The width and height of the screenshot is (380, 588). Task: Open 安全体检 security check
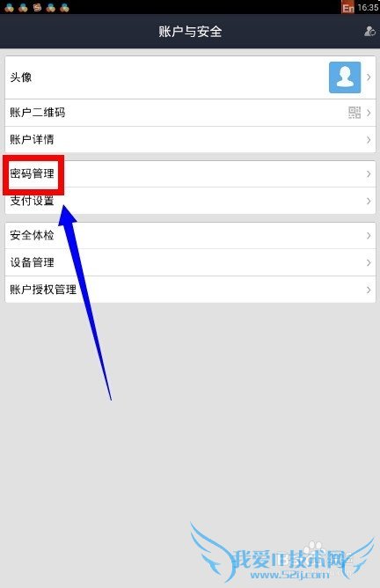[190, 236]
